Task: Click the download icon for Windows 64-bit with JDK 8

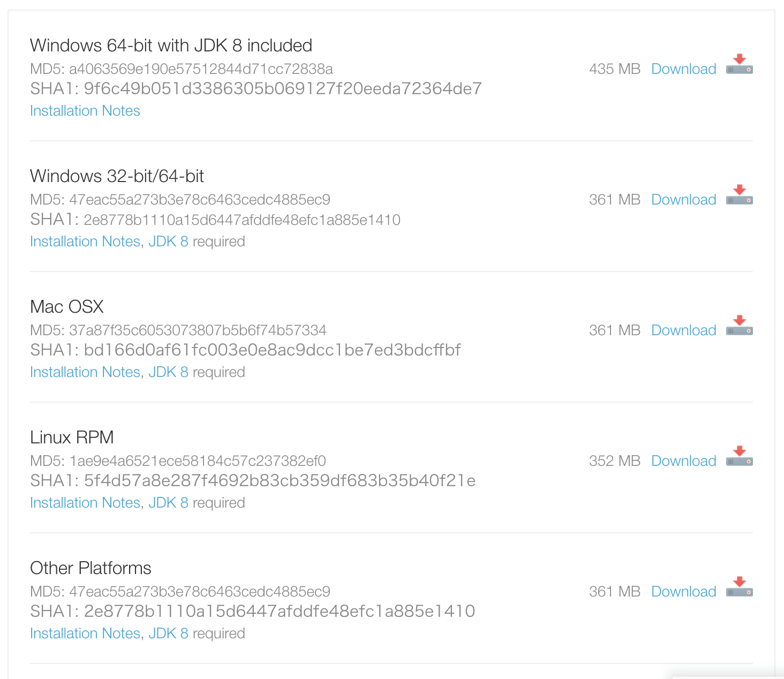Action: [x=739, y=64]
